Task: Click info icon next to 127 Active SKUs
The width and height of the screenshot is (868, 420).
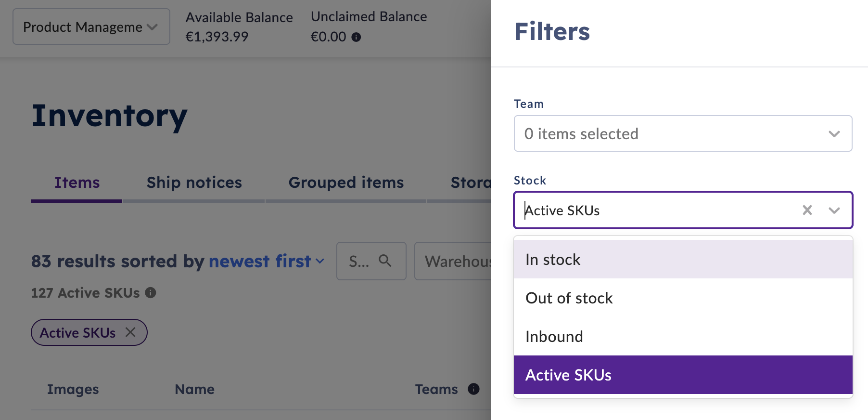Action: [x=151, y=293]
